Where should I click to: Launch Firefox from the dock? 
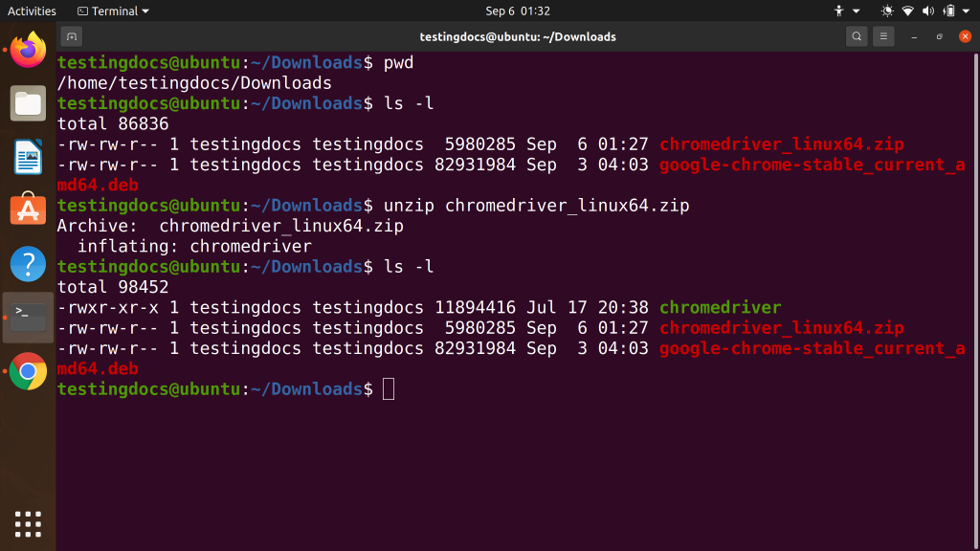[28, 50]
